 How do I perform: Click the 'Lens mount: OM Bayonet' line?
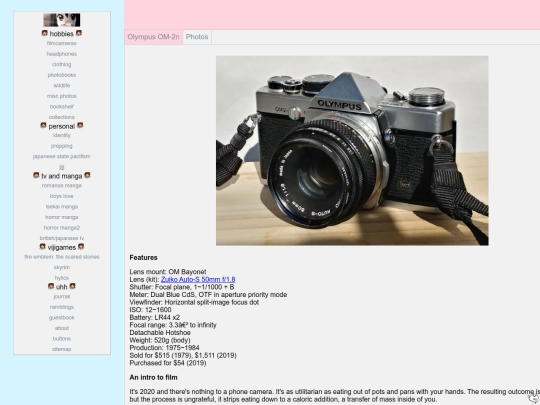pyautogui.click(x=168, y=272)
